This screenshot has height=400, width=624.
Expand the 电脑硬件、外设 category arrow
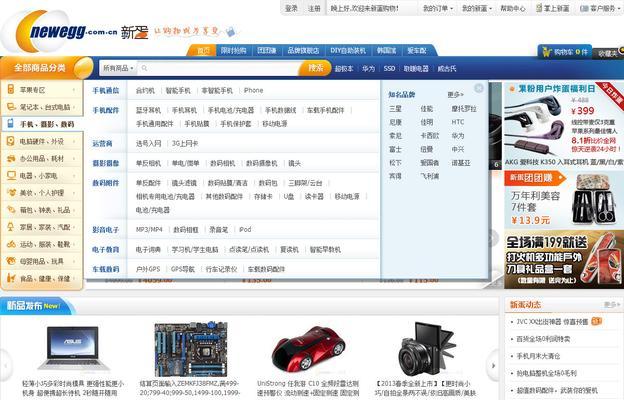[74, 141]
